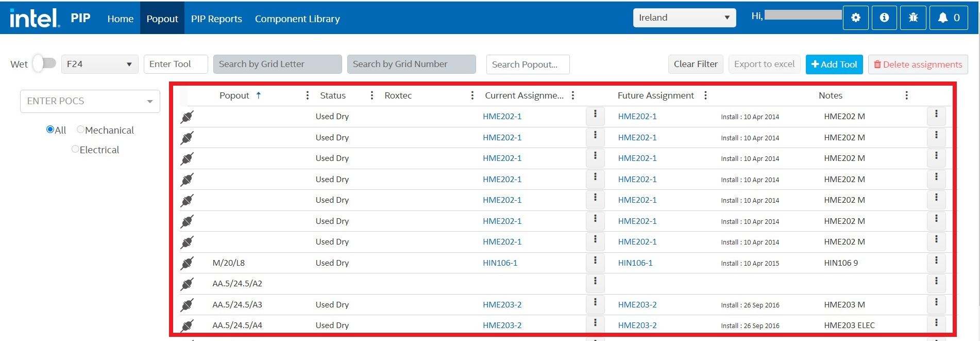The height and width of the screenshot is (341, 980).
Task: Open HIN106-1 current assignment link
Action: (x=500, y=263)
